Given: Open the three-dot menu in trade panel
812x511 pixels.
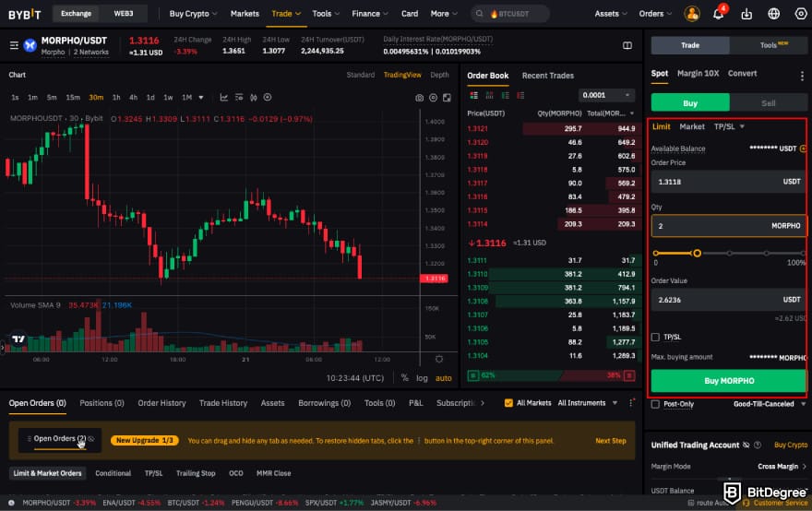Looking at the screenshot, I should 802,77.
